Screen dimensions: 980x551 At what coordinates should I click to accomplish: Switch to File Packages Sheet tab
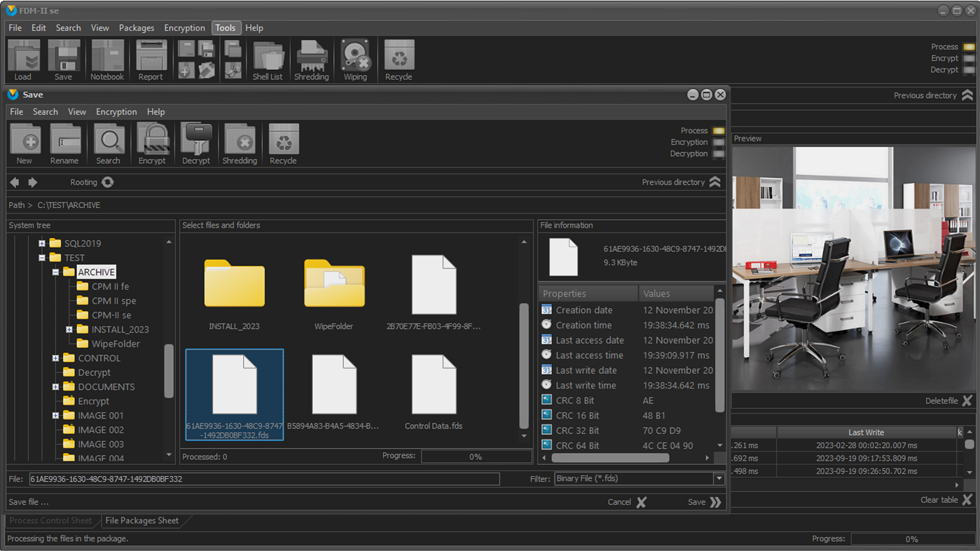click(x=142, y=521)
